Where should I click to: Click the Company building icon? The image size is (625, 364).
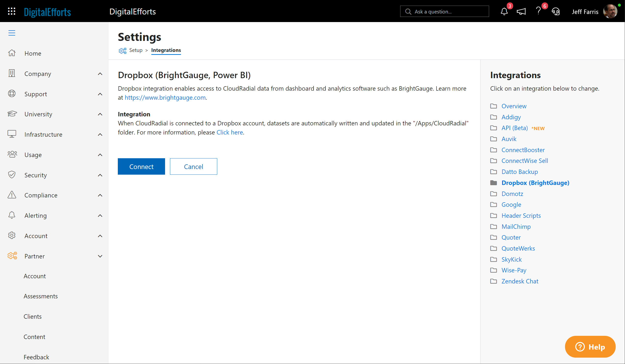[12, 73]
